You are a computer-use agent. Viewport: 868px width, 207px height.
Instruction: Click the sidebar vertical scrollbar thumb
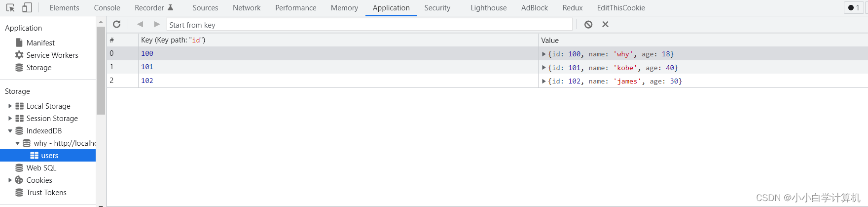(x=101, y=70)
